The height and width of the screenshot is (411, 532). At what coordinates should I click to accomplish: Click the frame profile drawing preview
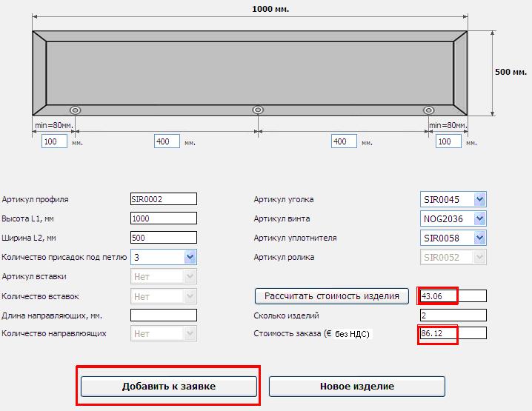click(250, 73)
